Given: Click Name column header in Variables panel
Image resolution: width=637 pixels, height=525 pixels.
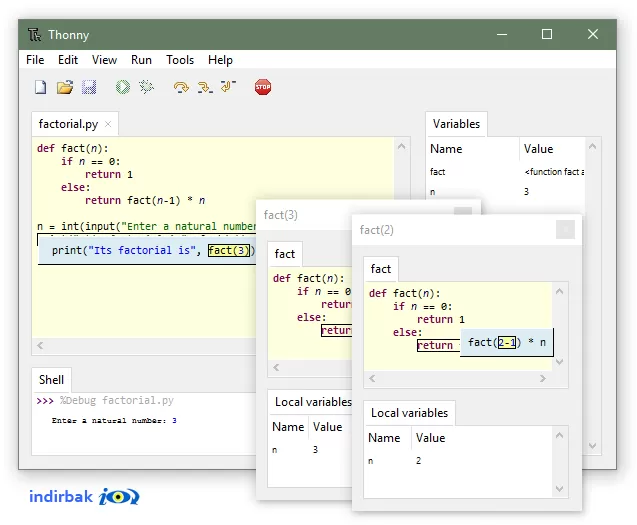Looking at the screenshot, I should [473, 149].
